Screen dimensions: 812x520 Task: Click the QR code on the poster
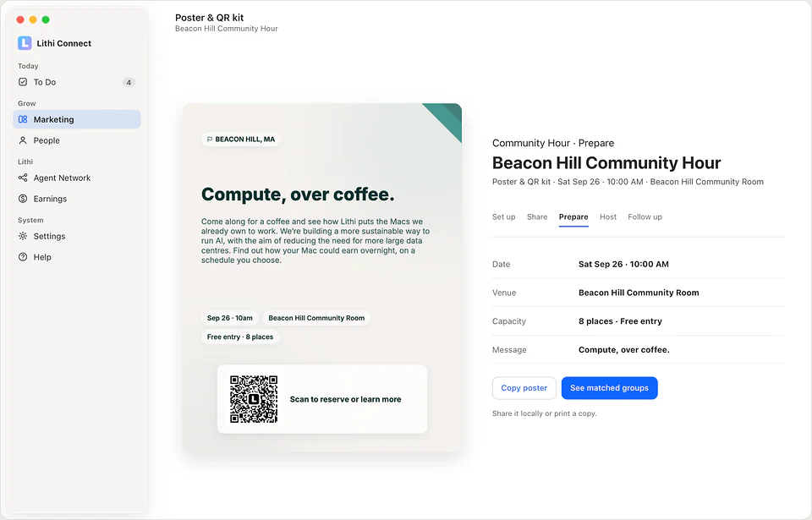tap(254, 399)
